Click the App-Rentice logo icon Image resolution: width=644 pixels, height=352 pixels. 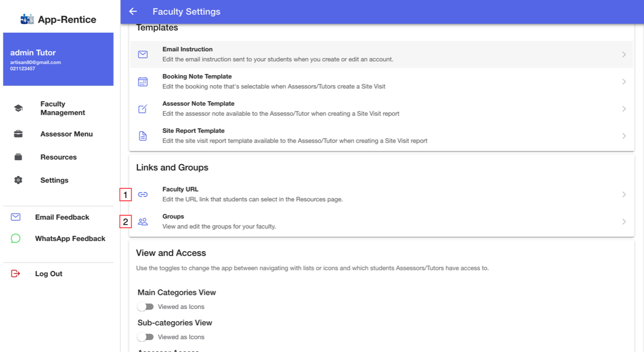[x=27, y=19]
